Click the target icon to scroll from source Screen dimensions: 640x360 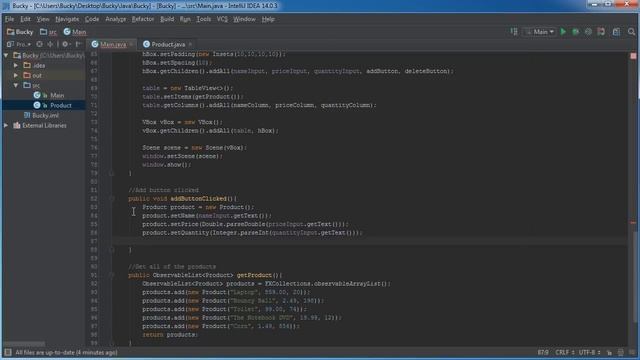click(39, 44)
